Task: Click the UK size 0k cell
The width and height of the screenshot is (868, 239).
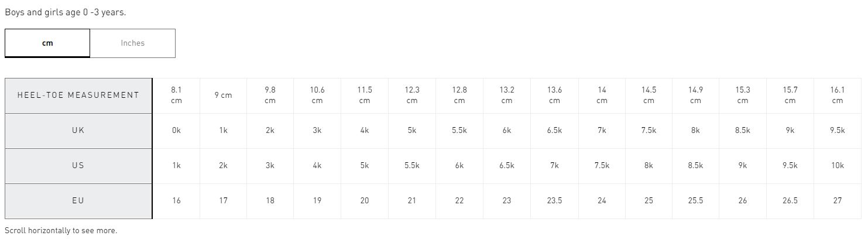Action: [x=176, y=131]
